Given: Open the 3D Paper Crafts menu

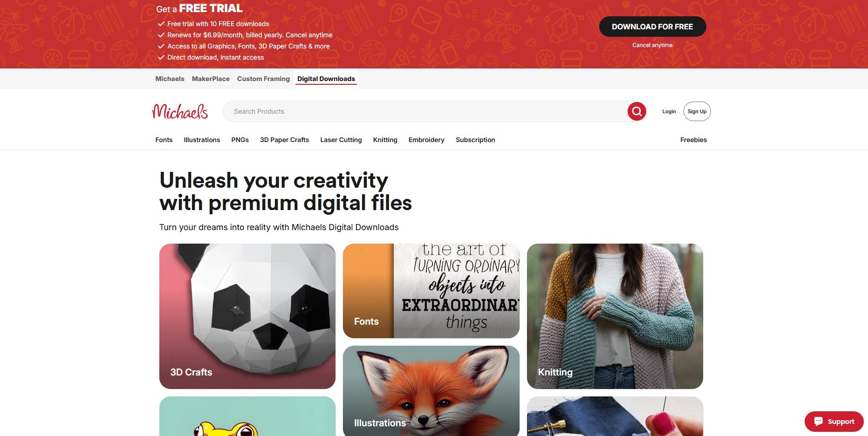Looking at the screenshot, I should (x=284, y=140).
